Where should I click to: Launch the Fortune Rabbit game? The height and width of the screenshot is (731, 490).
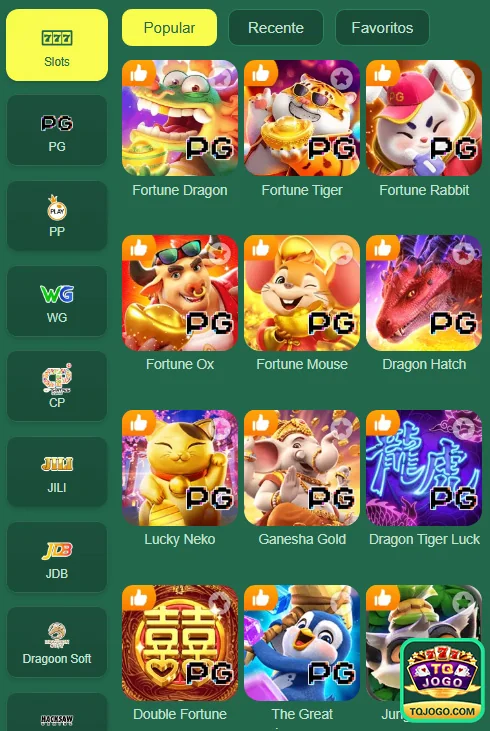[424, 118]
